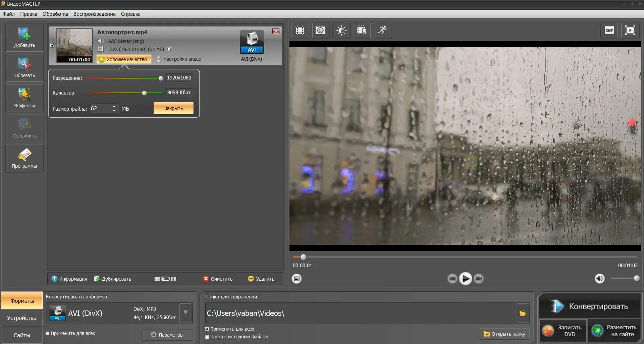Uncheck the Автопортрет.mp4 file checkbox

(52, 45)
